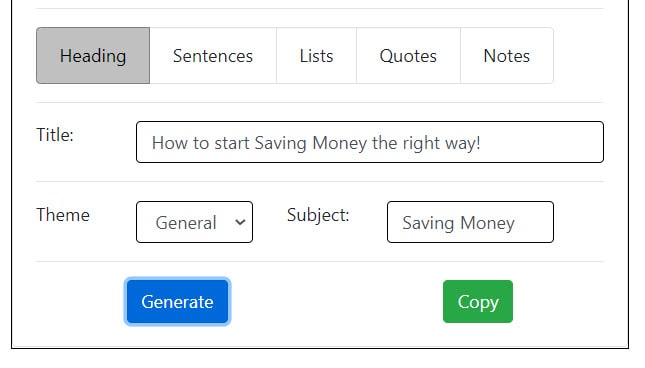This screenshot has height=368, width=645.
Task: Go to the Notes tab
Action: pos(507,56)
